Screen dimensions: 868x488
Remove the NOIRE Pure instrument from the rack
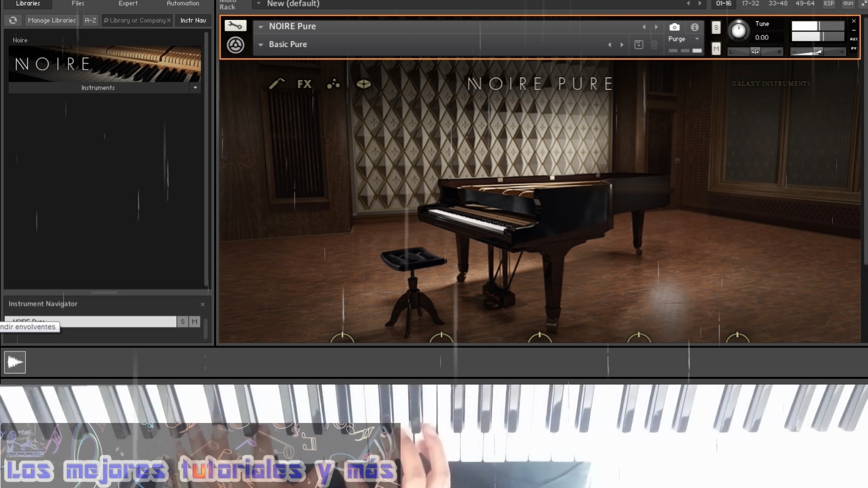pos(853,21)
